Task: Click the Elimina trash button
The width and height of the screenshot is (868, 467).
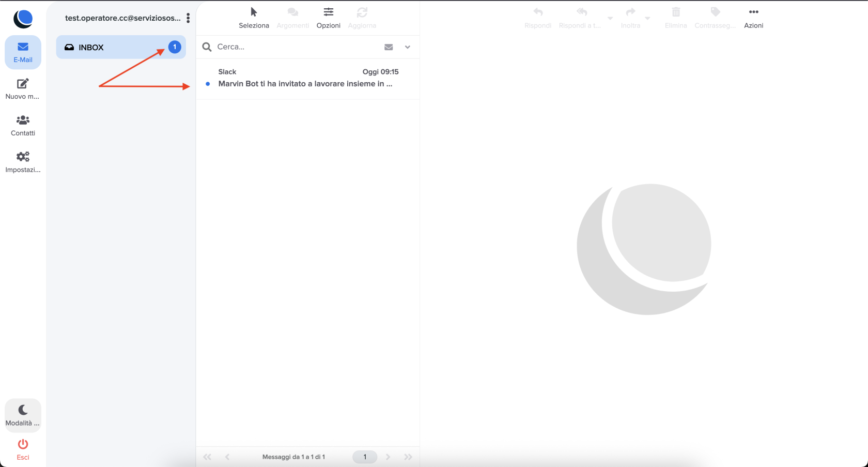Action: click(x=676, y=18)
